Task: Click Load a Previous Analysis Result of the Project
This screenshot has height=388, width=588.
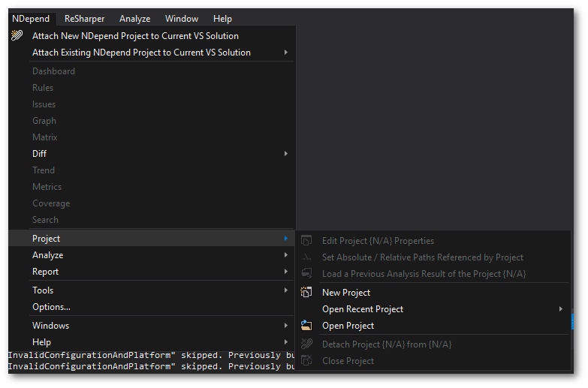Action: click(433, 274)
